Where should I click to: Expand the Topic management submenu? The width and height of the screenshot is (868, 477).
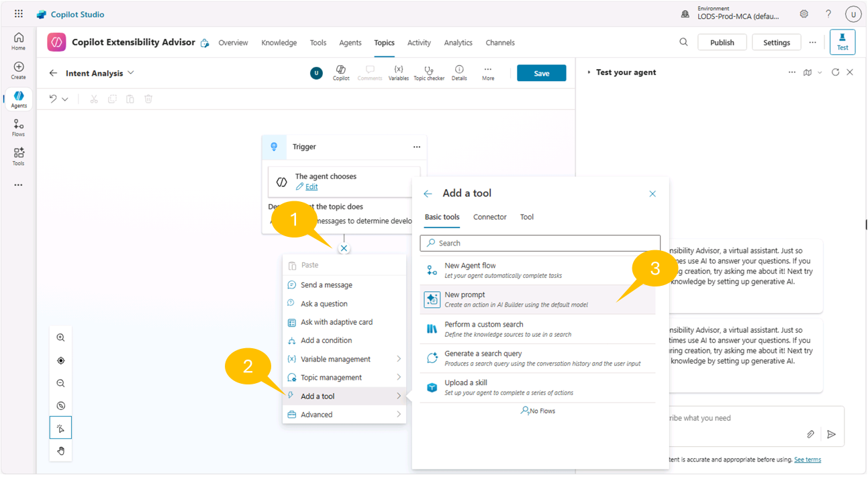344,378
